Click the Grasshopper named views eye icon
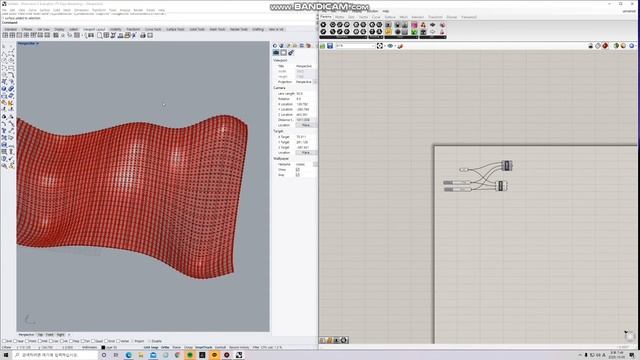 (x=390, y=46)
